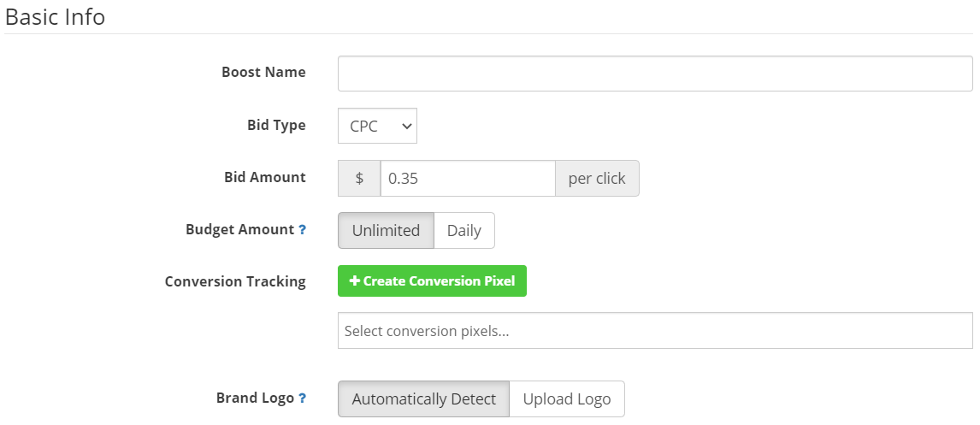The height and width of the screenshot is (425, 980).
Task: Open the Bid Type CPC dropdown
Action: coord(377,126)
